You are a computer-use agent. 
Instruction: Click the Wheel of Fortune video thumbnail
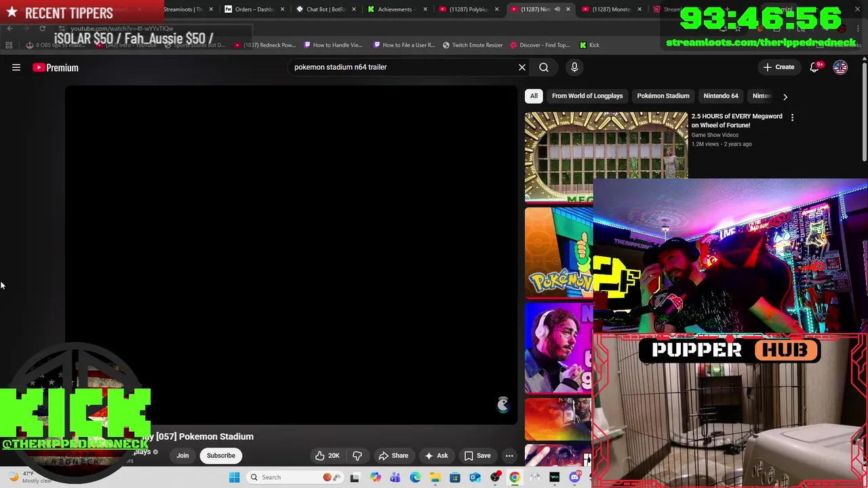606,157
